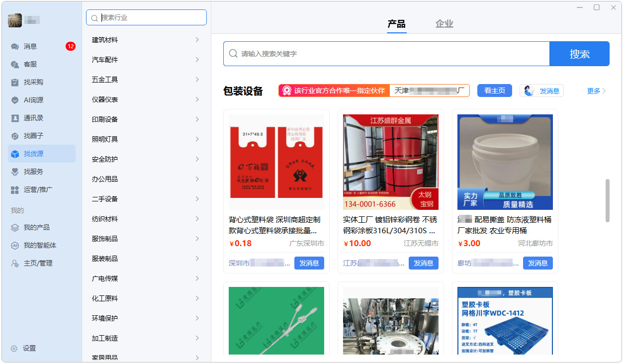Expand the 仪器仪表 category chevron

[x=197, y=99]
